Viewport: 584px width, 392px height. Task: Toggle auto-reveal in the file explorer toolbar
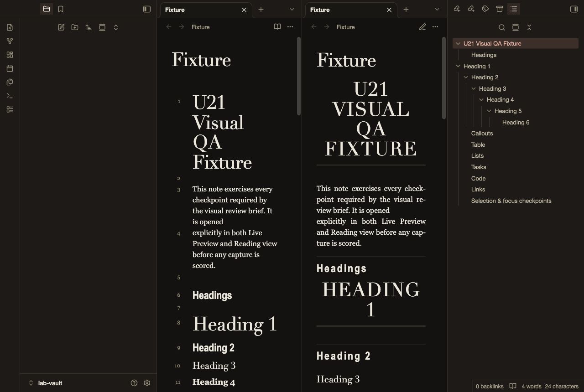tap(102, 27)
